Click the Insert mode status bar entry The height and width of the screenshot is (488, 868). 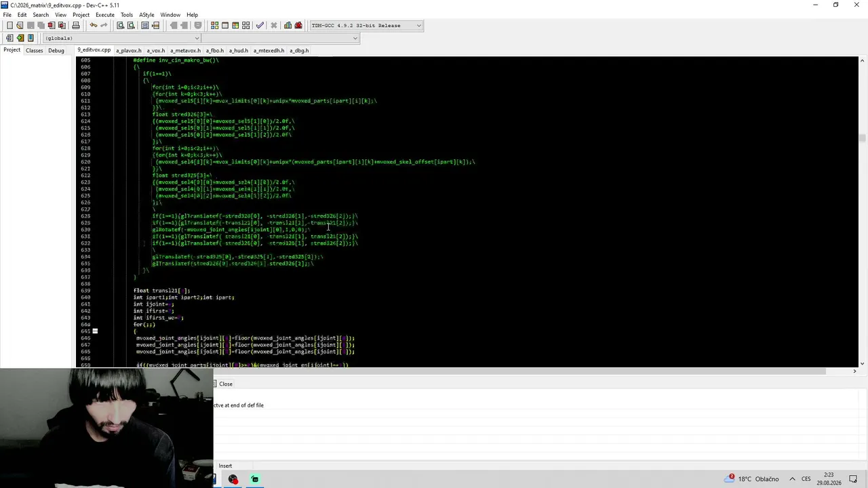225,466
